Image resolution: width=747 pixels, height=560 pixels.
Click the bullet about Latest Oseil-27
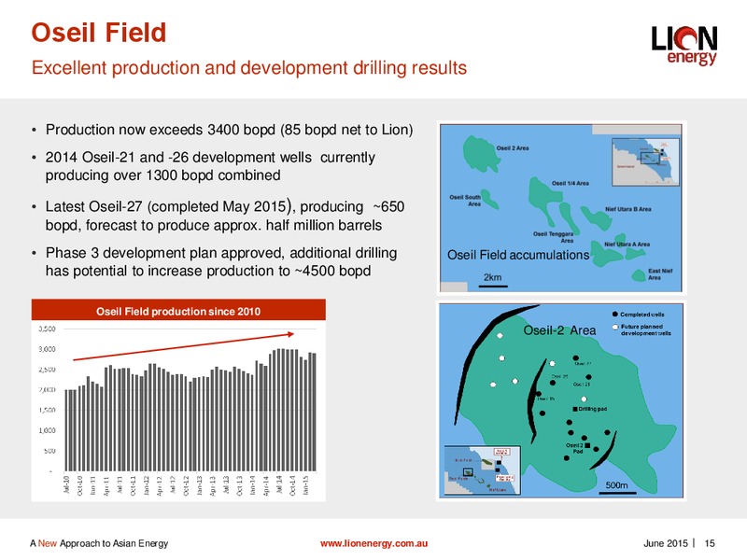pos(225,216)
